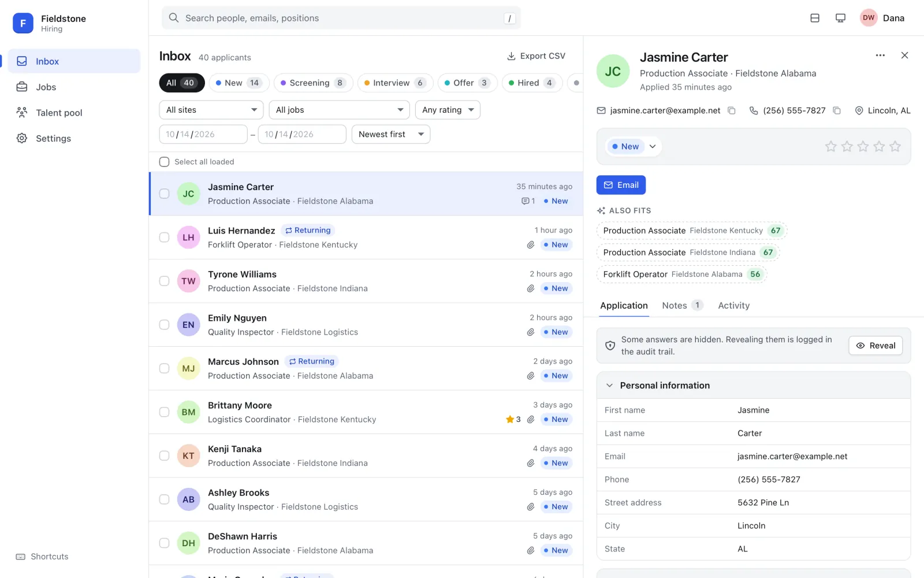Filter by the Hired 4 tab
The height and width of the screenshot is (578, 924).
532,83
